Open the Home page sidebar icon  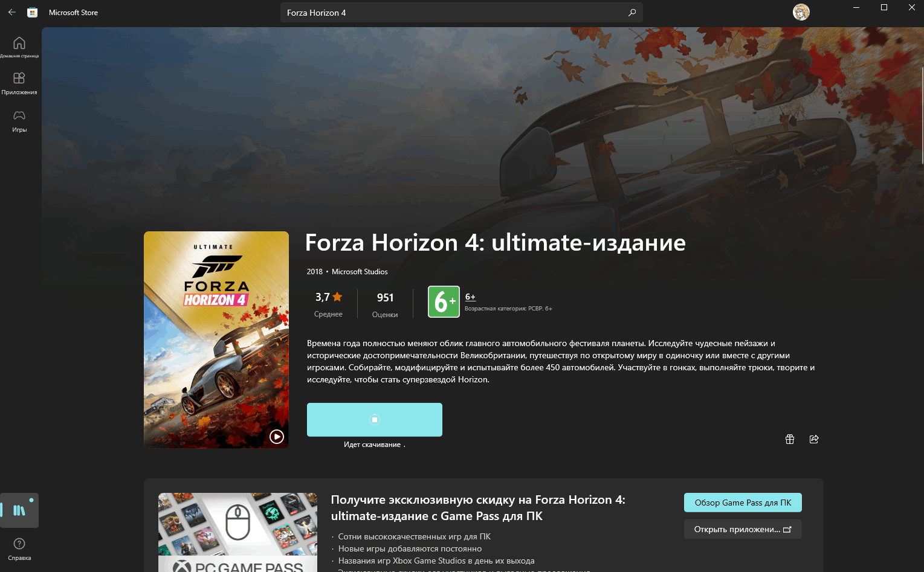[x=19, y=47]
